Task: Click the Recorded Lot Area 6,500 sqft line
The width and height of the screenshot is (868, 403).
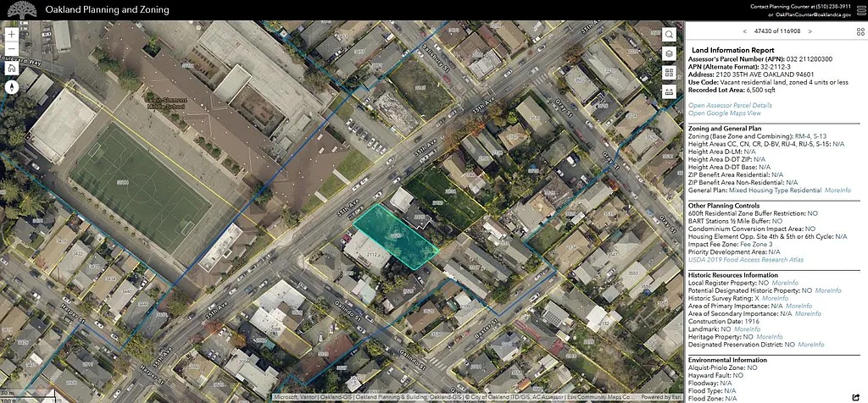Action: point(732,90)
